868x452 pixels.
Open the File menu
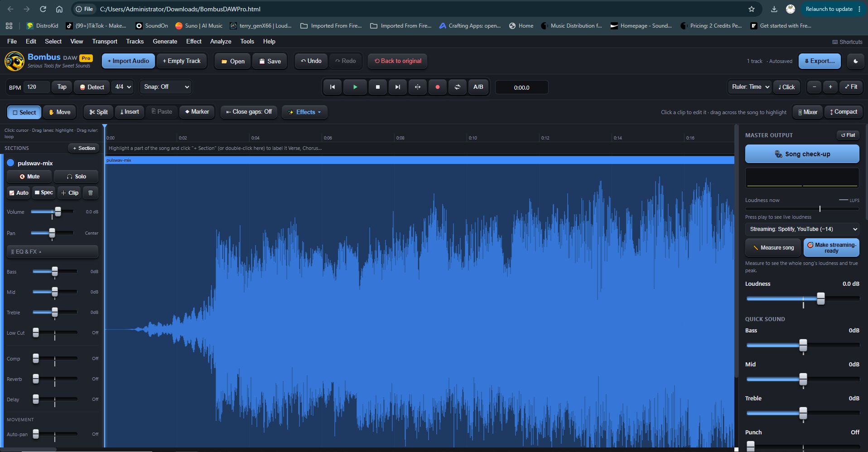click(12, 41)
